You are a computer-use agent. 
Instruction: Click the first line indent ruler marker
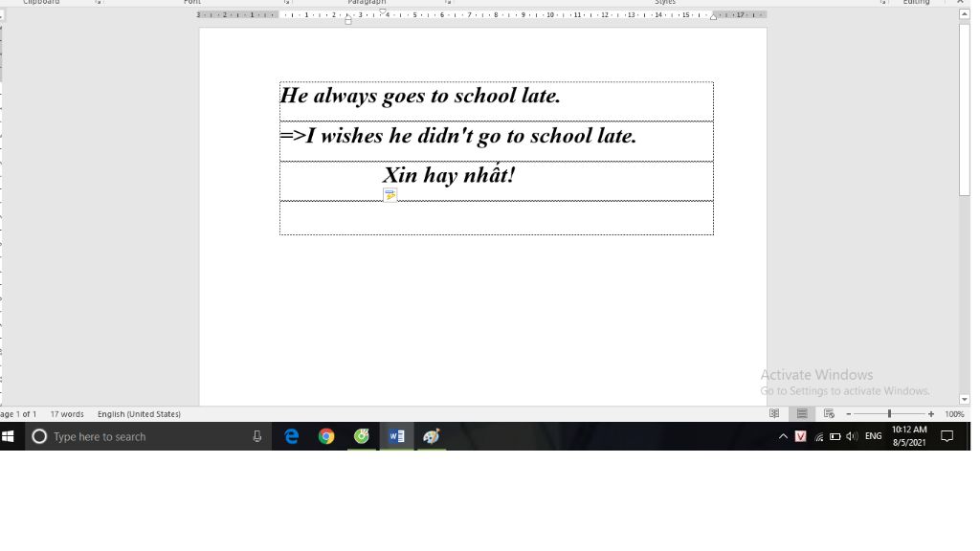(x=383, y=11)
